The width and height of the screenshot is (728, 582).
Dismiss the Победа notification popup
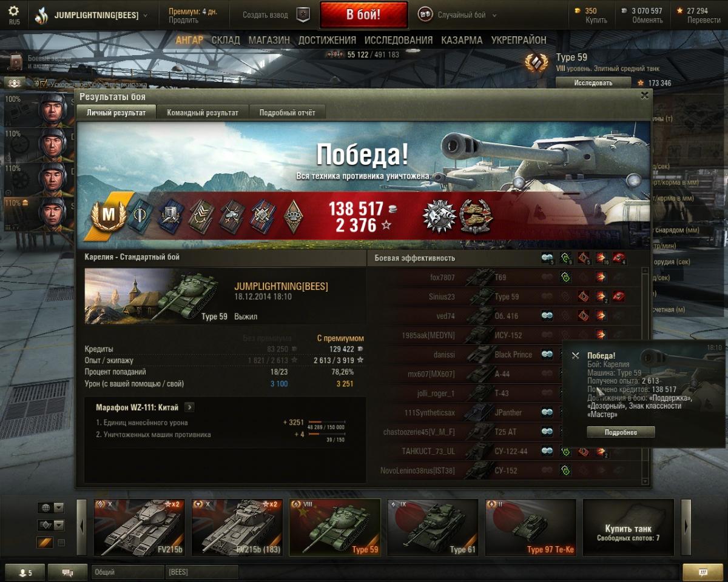(575, 356)
